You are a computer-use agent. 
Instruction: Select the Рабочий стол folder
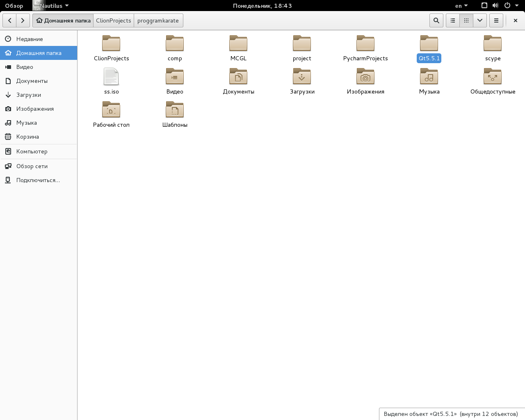(111, 114)
